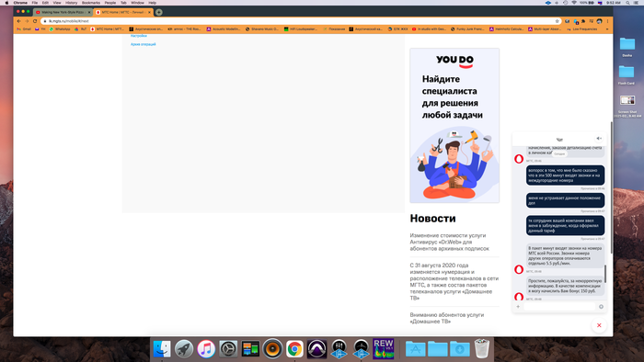This screenshot has height=362, width=644.
Task: Expand the bookmarks overflow chevron
Action: 608,29
